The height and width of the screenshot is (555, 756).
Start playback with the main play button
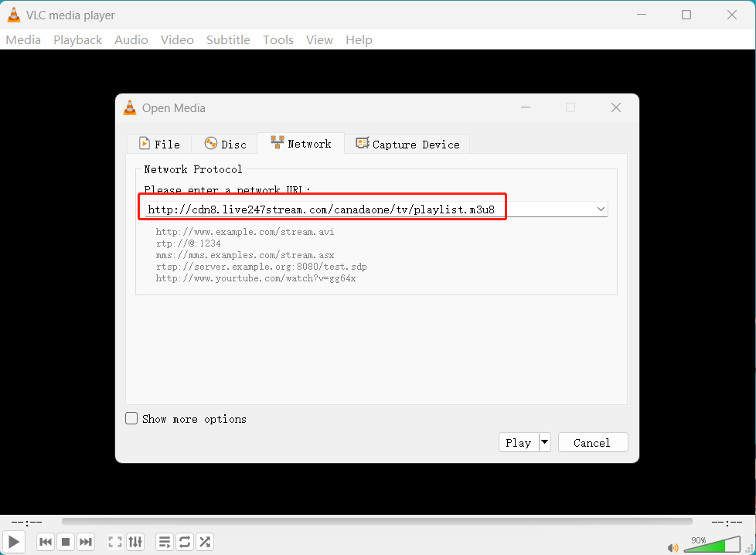[x=14, y=542]
